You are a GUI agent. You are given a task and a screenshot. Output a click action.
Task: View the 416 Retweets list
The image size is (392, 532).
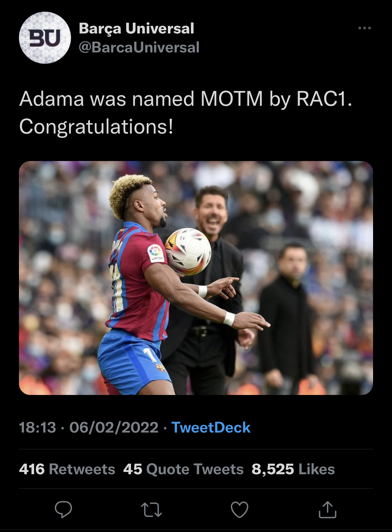click(x=67, y=469)
